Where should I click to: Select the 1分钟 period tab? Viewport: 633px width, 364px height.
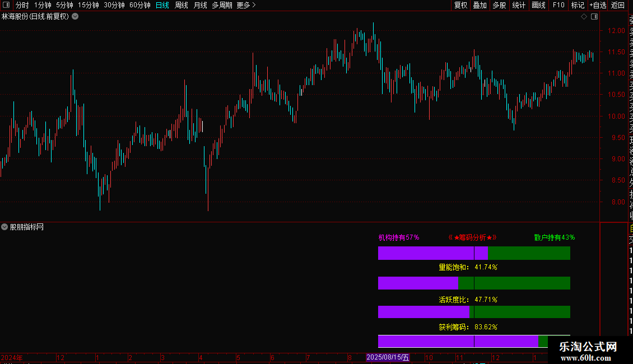pyautogui.click(x=43, y=5)
